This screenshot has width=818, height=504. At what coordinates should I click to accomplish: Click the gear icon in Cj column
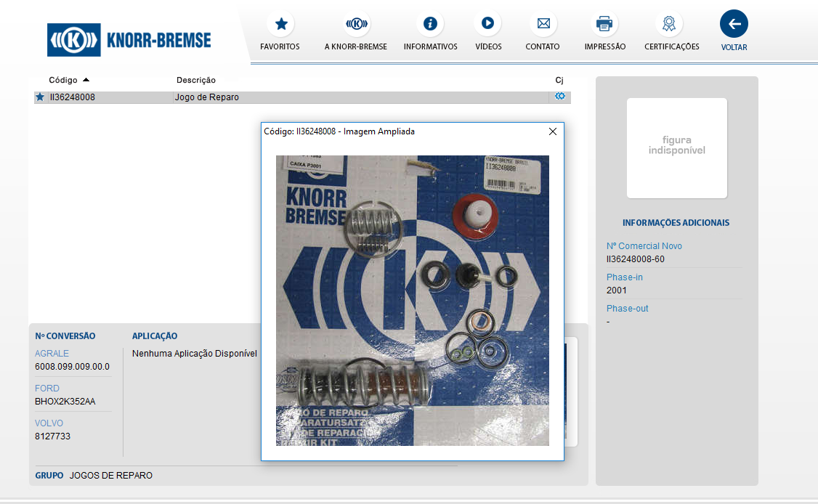point(559,96)
